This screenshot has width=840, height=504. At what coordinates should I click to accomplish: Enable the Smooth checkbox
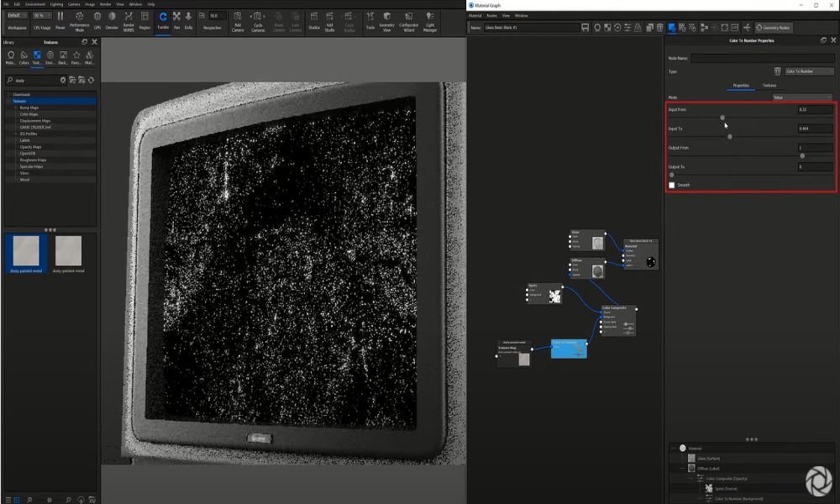(672, 184)
